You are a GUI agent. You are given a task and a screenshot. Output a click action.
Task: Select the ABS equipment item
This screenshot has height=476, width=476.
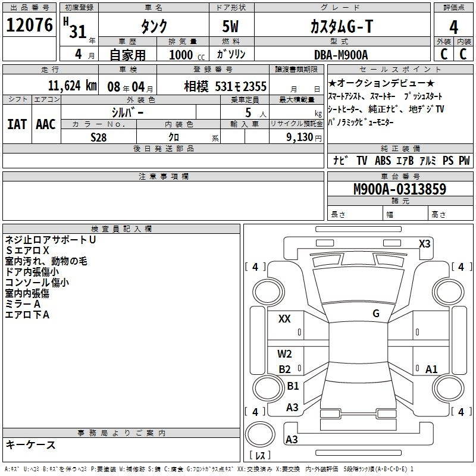point(383,161)
